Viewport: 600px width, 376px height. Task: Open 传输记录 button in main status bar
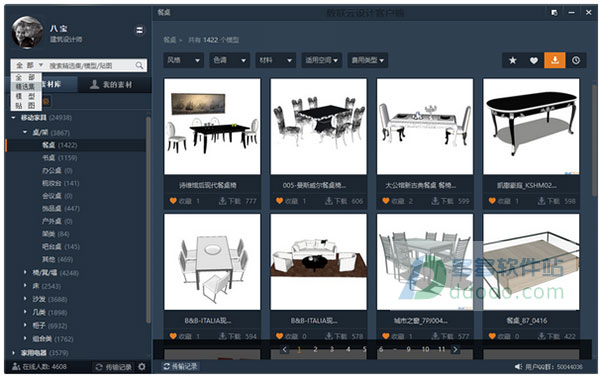[180, 366]
